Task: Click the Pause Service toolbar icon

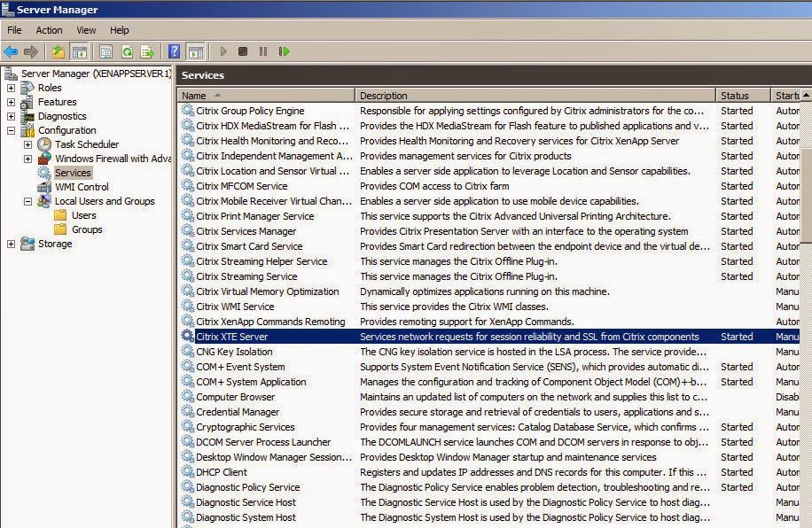Action: tap(263, 51)
